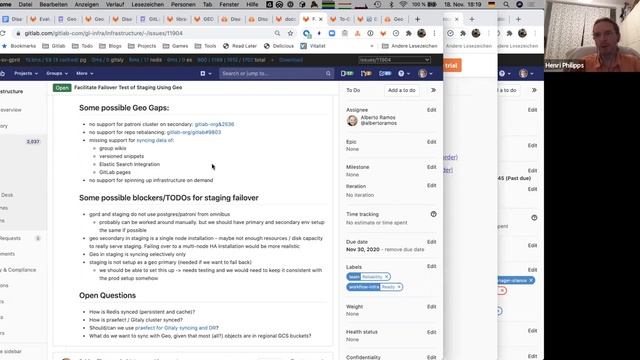Switch to the Eval browser tab
Viewport: 640px width, 360px height.
point(40,19)
